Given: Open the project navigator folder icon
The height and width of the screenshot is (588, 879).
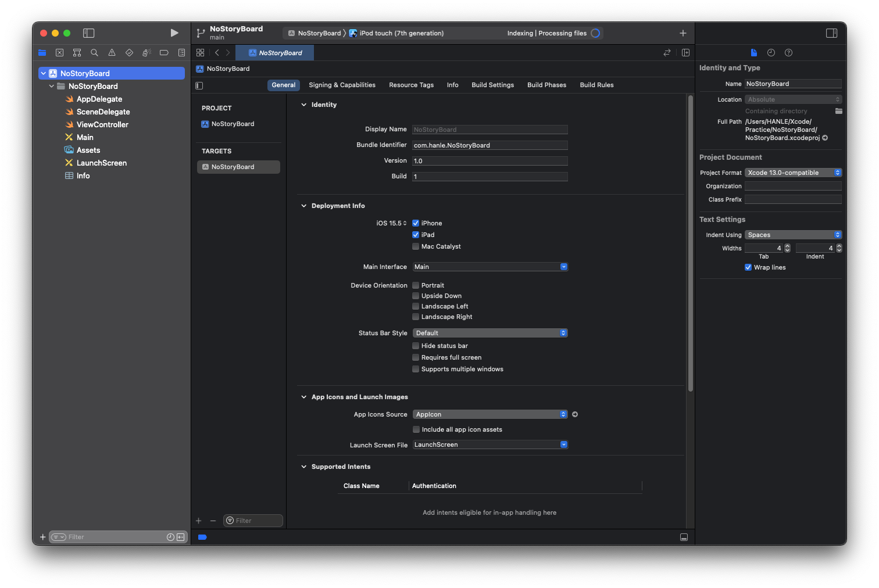Looking at the screenshot, I should coord(42,53).
